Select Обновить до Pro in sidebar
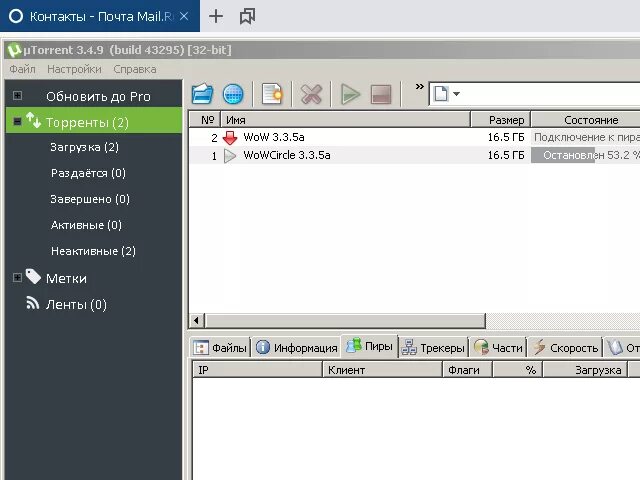 (x=98, y=96)
